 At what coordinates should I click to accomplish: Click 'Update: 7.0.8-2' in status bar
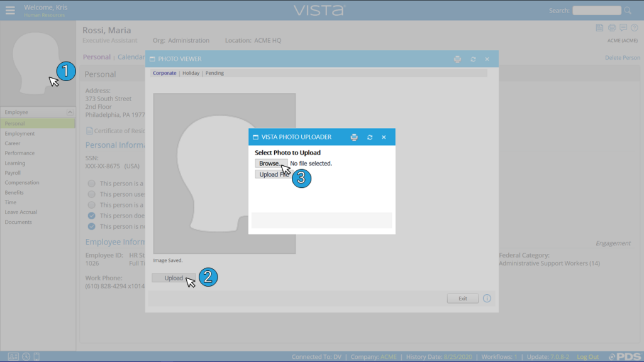click(x=548, y=357)
